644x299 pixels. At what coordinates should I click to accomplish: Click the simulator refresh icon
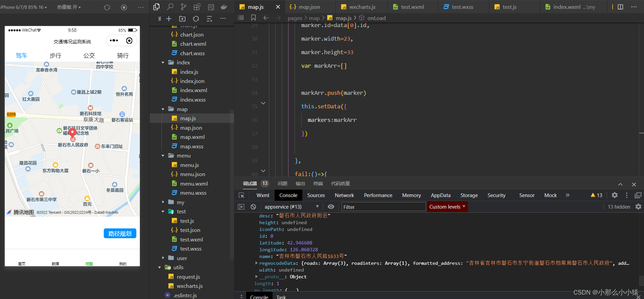coord(107,7)
